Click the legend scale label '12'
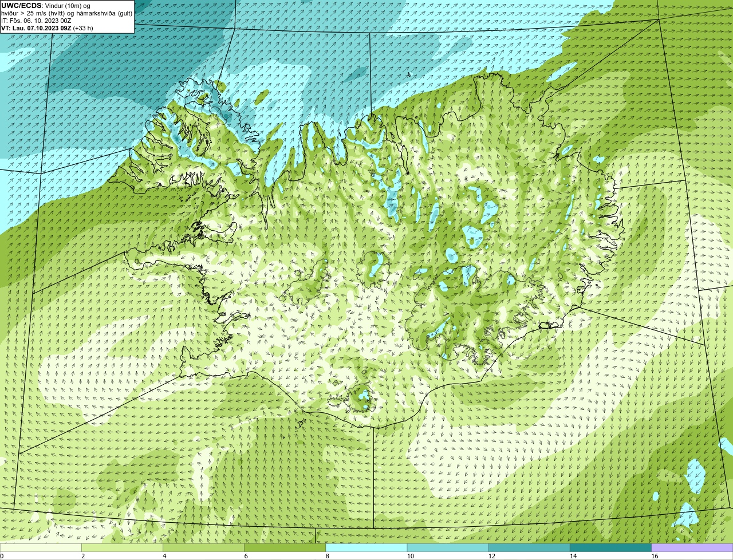733x560 pixels. 492,556
